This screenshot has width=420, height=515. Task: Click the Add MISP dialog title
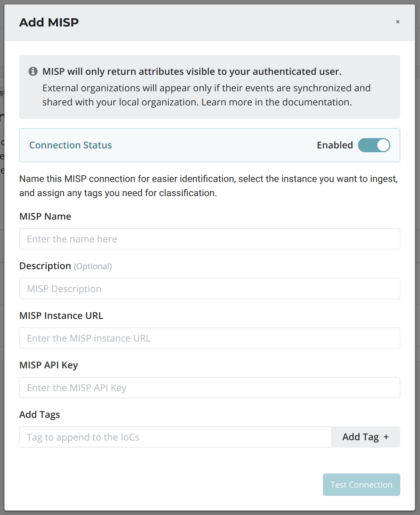coord(49,22)
